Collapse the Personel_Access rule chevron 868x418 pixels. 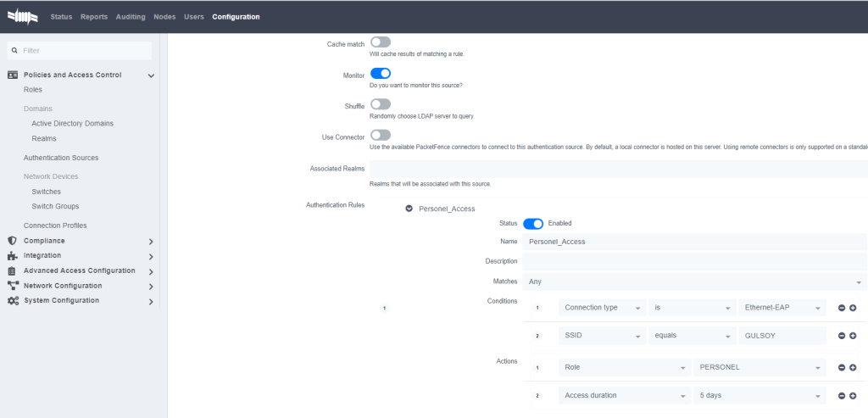409,209
